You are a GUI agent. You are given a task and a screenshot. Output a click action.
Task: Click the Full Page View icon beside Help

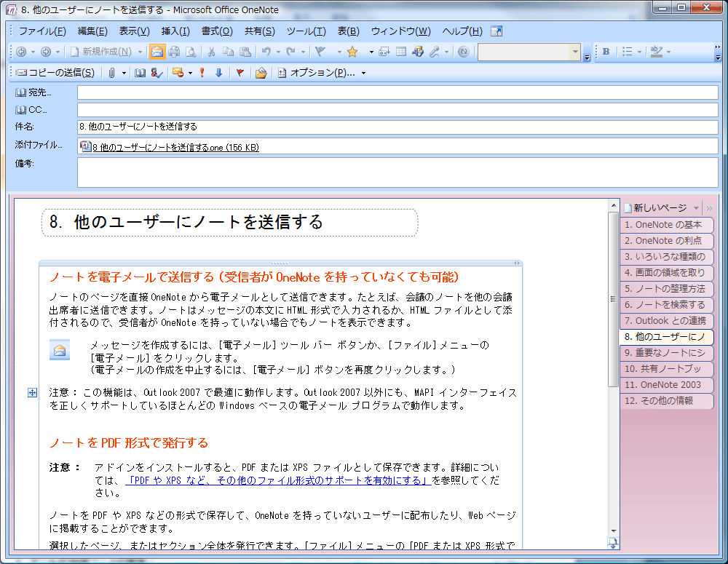[496, 31]
